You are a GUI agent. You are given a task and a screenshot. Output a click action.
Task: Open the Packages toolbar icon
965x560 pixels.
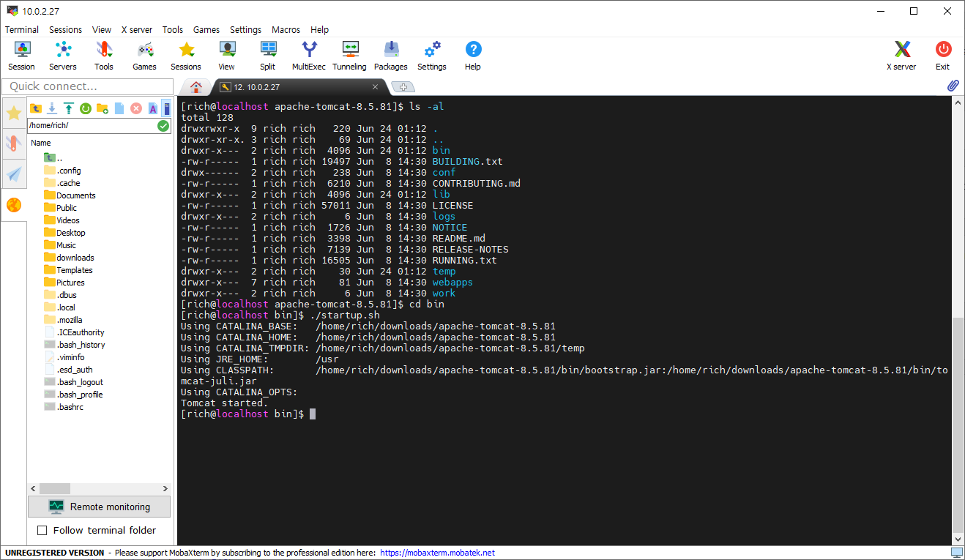391,56
